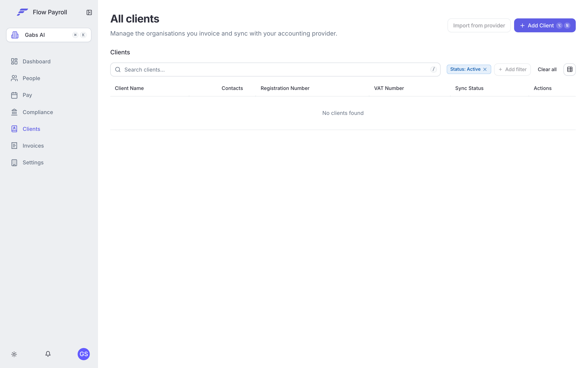Viewport: 588px width, 368px height.
Task: Click the Add Client button
Action: coord(545,25)
